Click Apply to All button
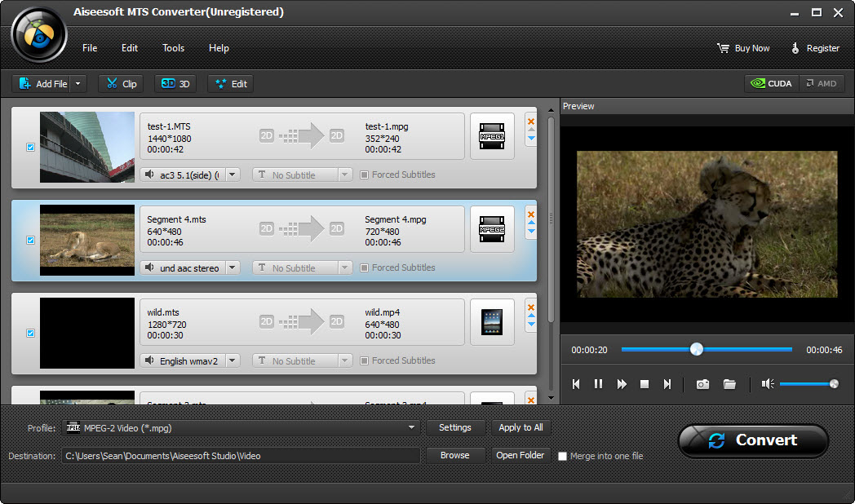Screen dimensions: 855x504 tap(521, 427)
